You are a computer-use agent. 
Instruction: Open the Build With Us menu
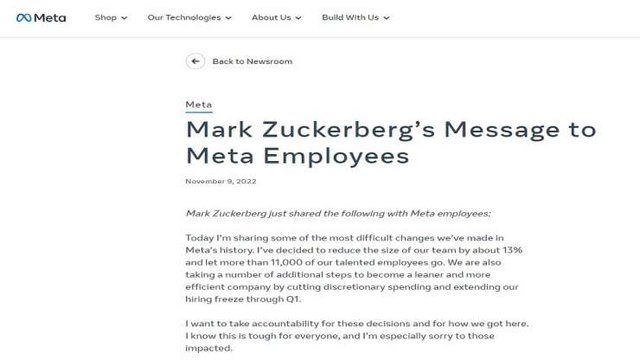[x=350, y=18]
